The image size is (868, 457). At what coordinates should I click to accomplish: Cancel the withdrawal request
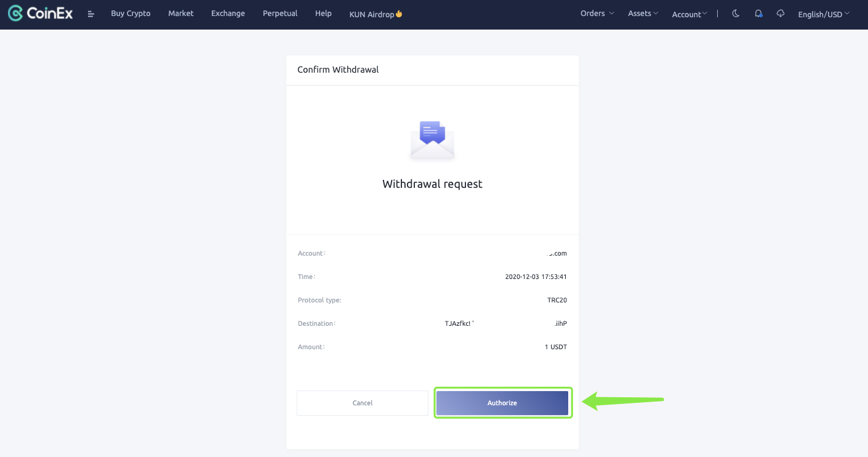[362, 403]
